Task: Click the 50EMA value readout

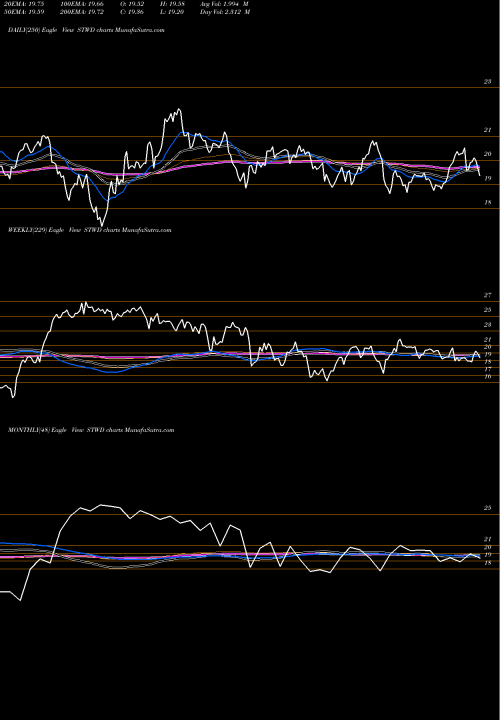Action: (22, 12)
